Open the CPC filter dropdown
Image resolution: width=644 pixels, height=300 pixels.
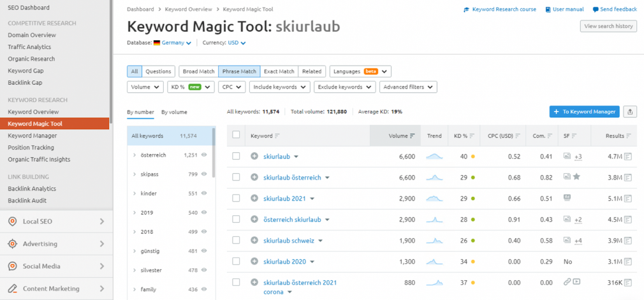(231, 87)
